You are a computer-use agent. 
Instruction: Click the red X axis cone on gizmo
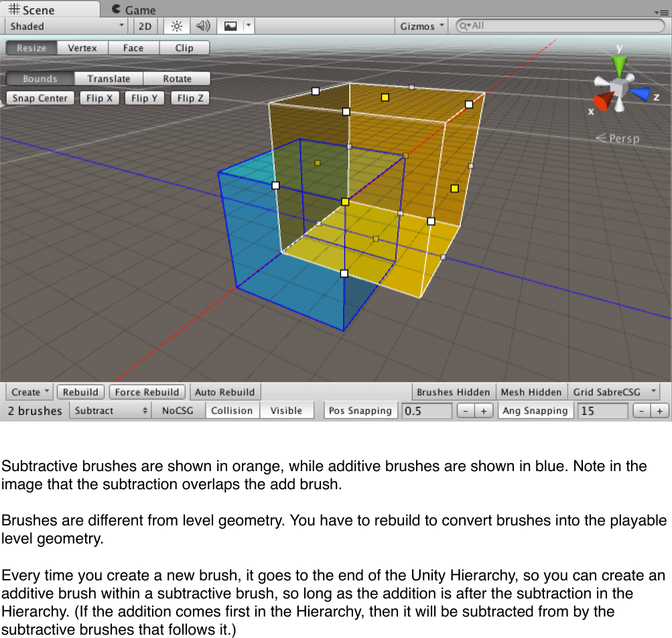[602, 102]
